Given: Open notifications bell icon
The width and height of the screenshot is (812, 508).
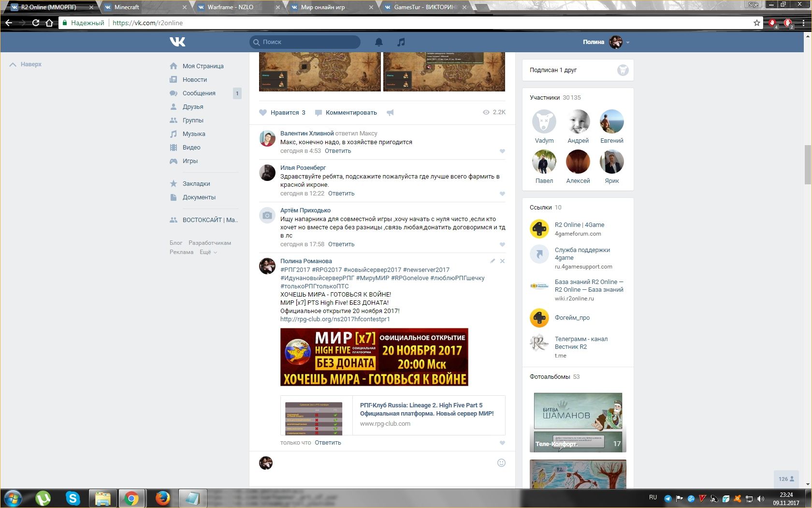Looking at the screenshot, I should coord(379,42).
